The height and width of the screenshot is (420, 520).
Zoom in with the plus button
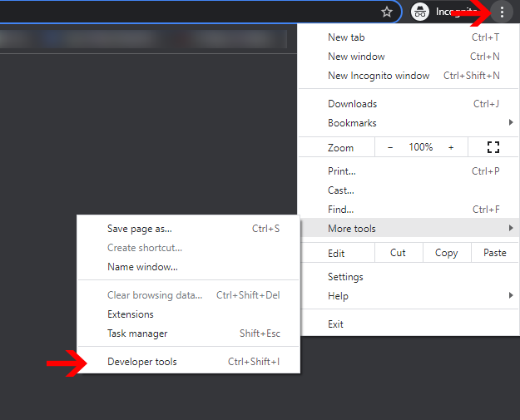click(451, 147)
